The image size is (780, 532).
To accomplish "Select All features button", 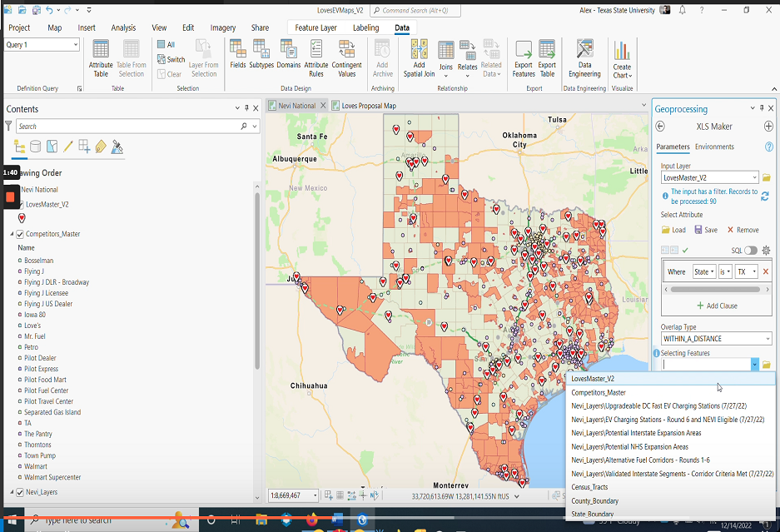I will pyautogui.click(x=166, y=44).
